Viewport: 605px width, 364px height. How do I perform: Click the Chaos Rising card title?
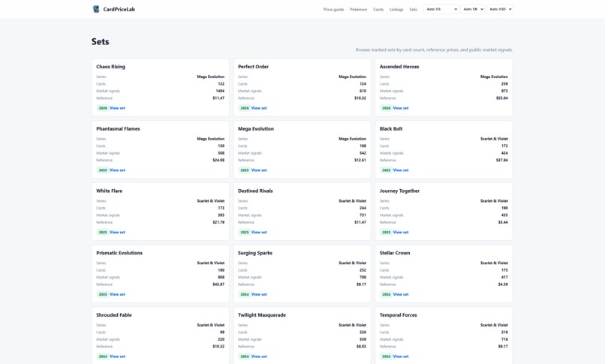(x=111, y=67)
